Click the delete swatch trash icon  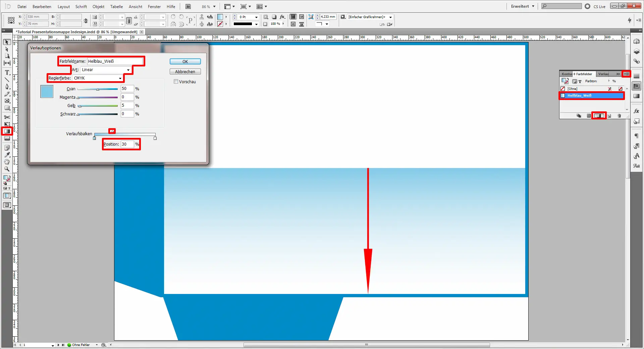click(x=619, y=116)
